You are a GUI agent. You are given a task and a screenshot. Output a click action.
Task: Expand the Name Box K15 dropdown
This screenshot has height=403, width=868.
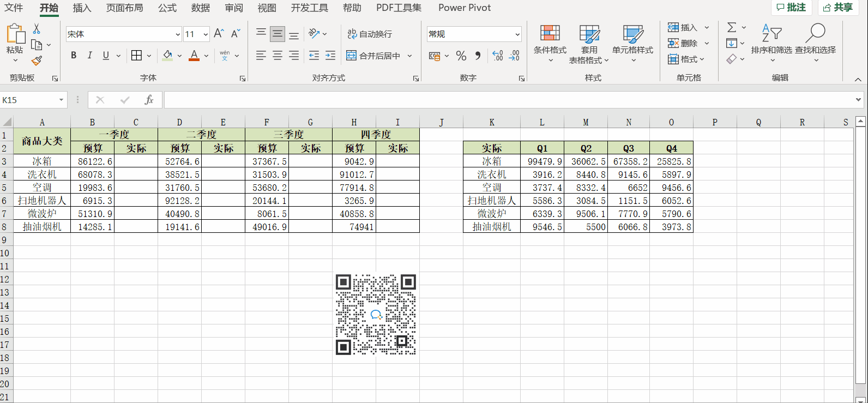pos(61,100)
